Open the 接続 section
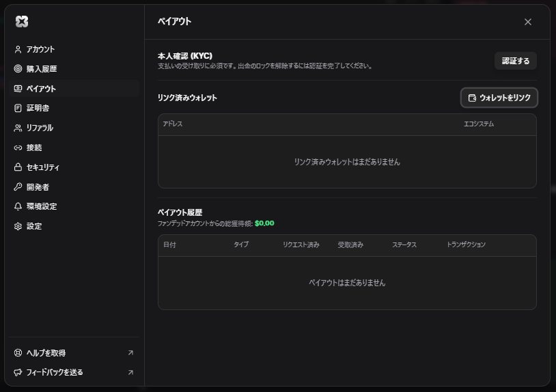The height and width of the screenshot is (392, 556). [74, 148]
